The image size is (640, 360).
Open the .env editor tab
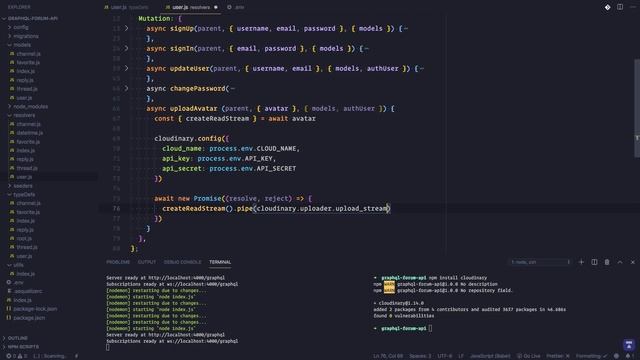coord(236,7)
